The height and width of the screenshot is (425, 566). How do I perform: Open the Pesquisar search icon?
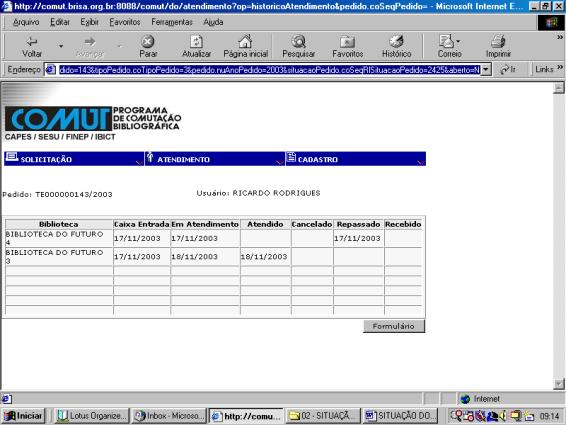299,42
